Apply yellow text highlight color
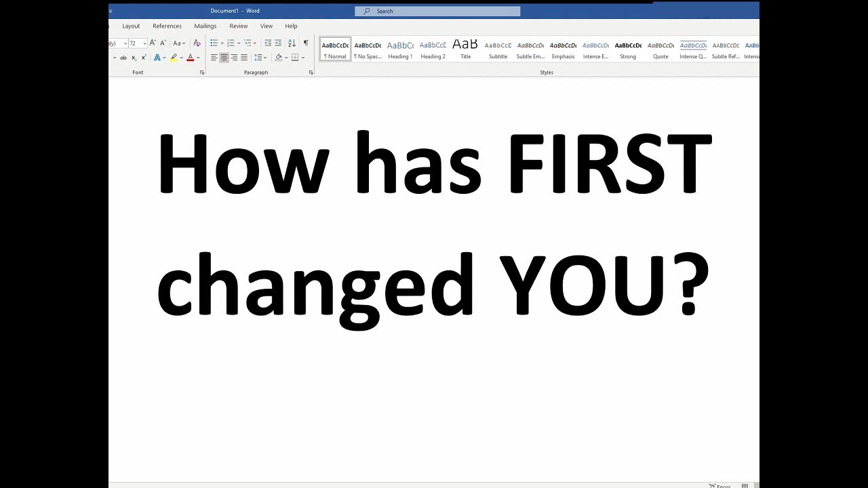Viewport: 868px width, 488px height. [174, 58]
